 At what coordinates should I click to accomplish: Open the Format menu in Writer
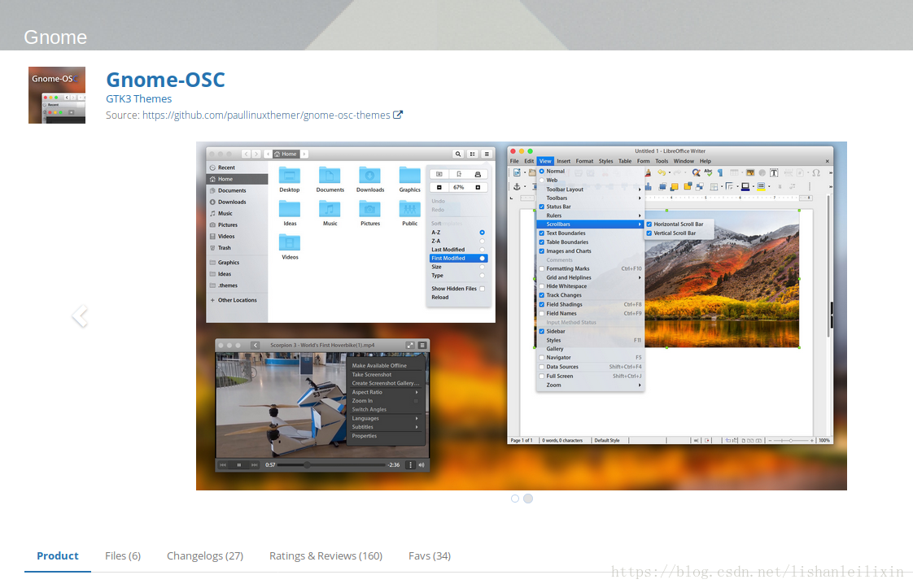coord(584,161)
